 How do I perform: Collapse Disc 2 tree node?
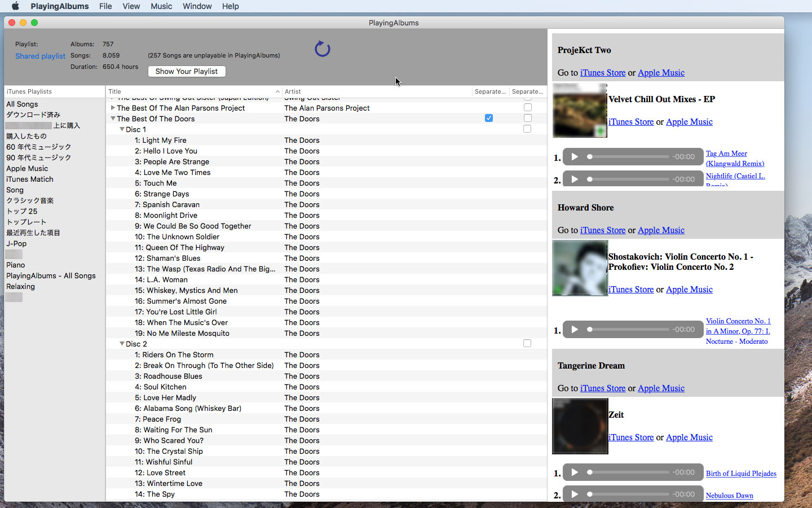(122, 344)
